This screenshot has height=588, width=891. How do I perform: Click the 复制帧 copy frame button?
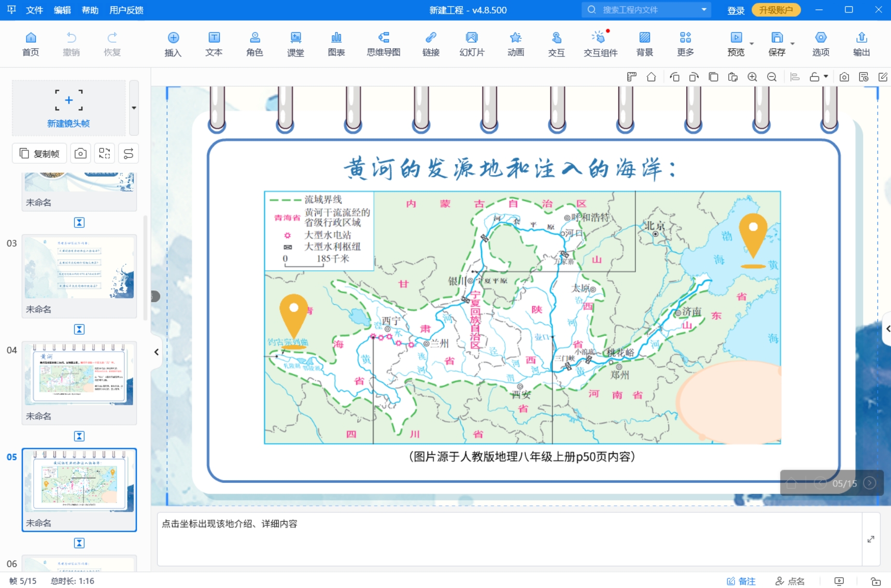click(x=39, y=153)
